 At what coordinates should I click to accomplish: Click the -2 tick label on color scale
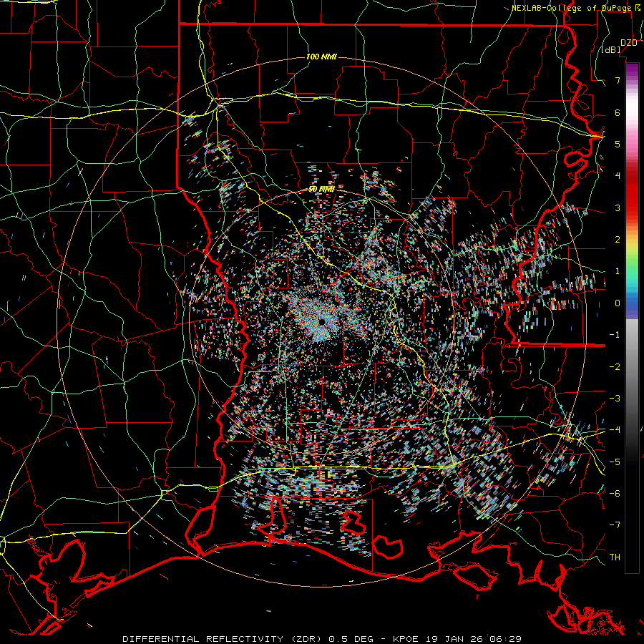coord(615,367)
